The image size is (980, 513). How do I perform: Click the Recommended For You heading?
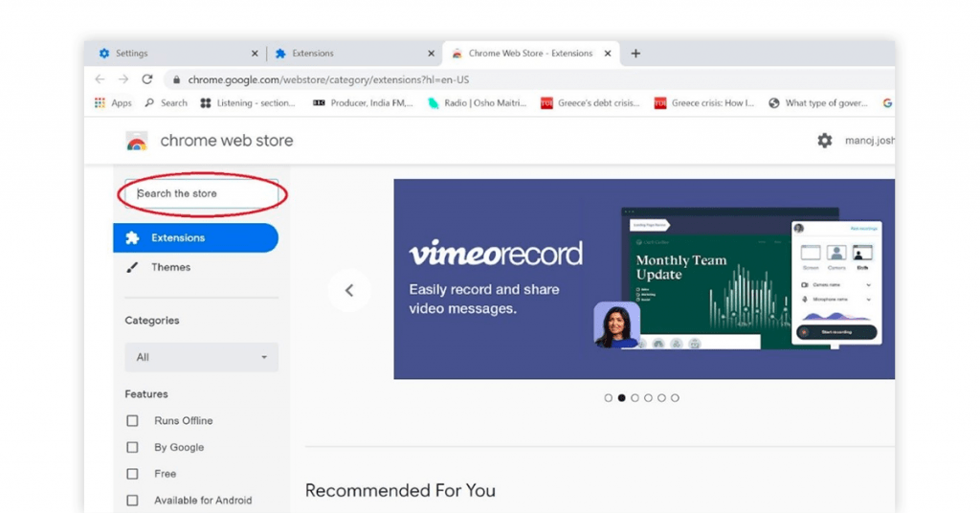coord(400,490)
